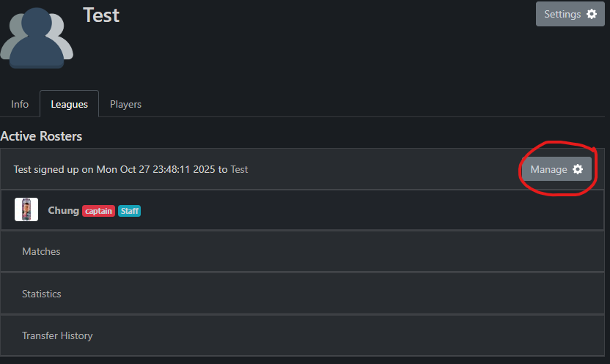Open Chung's player profile name
Viewport: 610px width, 364px height.
point(63,210)
